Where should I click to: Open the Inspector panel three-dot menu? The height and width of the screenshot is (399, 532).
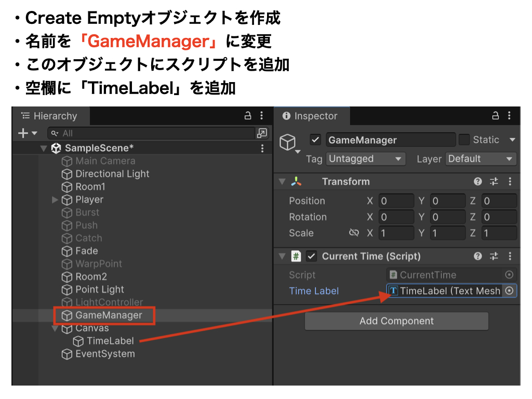(510, 116)
